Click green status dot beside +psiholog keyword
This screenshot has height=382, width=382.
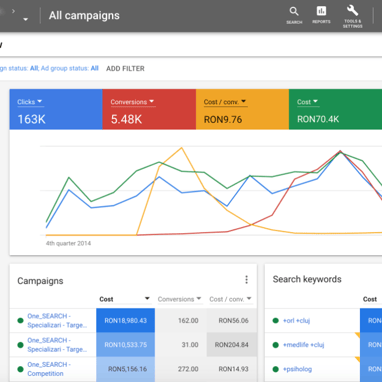(275, 369)
